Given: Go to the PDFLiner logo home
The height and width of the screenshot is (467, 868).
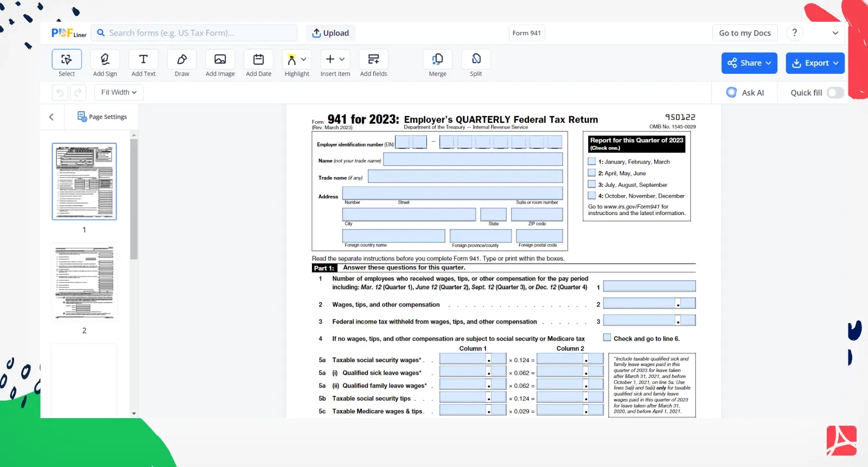Looking at the screenshot, I should (69, 33).
